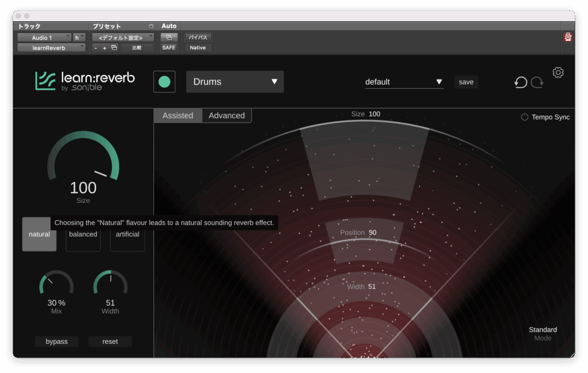588x373 pixels.
Task: Click the Position 50 label on the display
Action: [x=358, y=232]
